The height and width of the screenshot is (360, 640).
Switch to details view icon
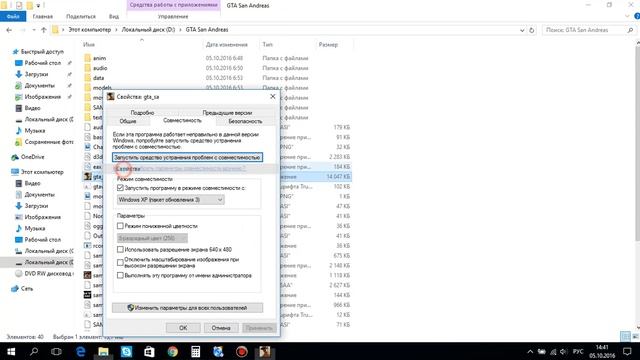pos(625,336)
